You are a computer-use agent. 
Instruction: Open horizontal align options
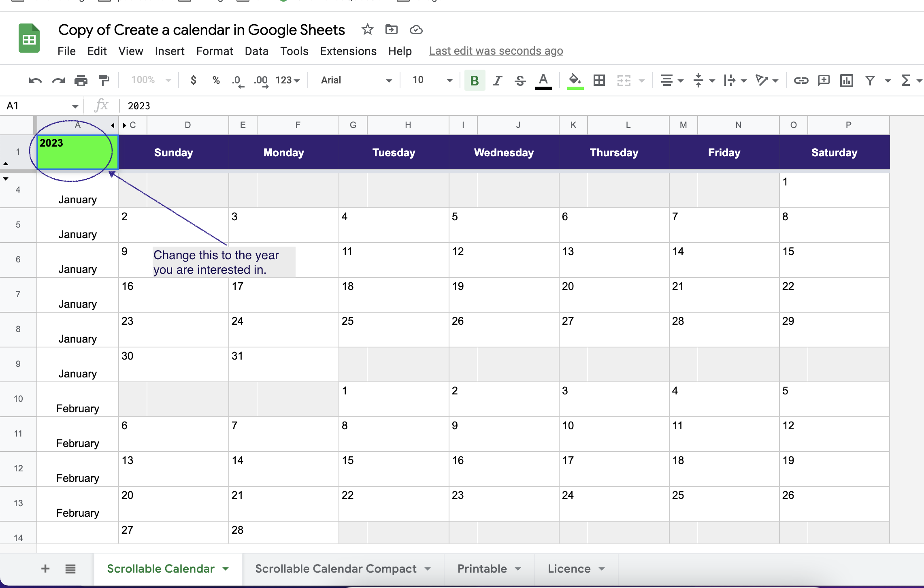pyautogui.click(x=671, y=80)
